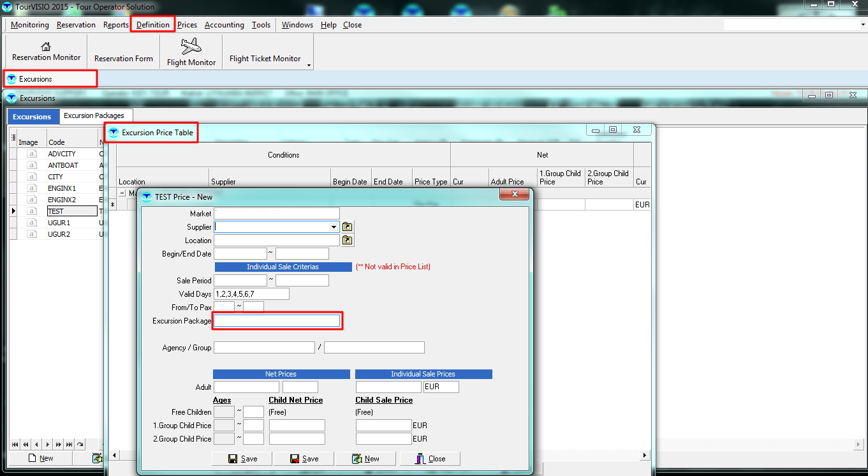Viewport: 868px width, 476px height.
Task: Click the lookup icon beside the Supplier field
Action: [x=347, y=227]
